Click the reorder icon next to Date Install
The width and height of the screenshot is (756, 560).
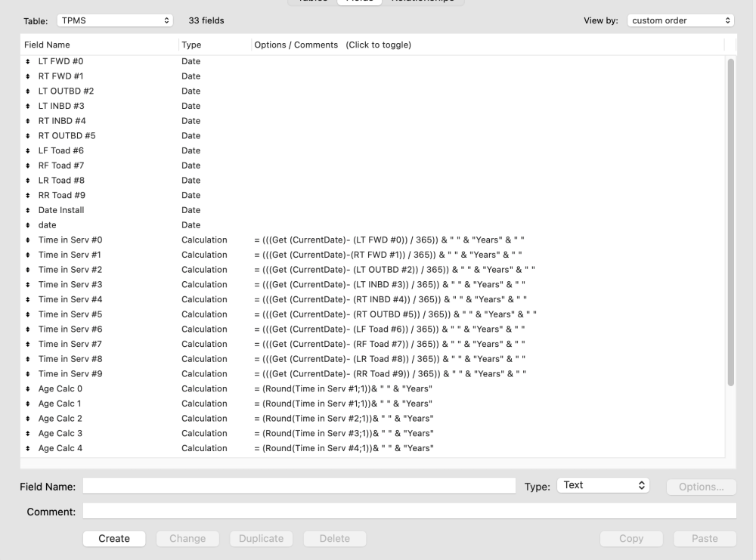28,210
